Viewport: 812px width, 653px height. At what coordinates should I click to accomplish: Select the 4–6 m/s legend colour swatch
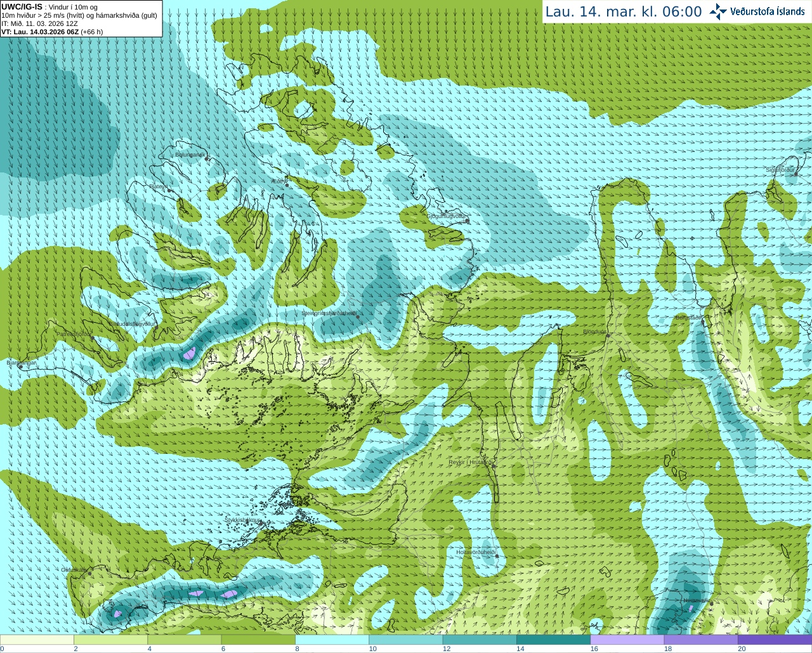[x=184, y=640]
